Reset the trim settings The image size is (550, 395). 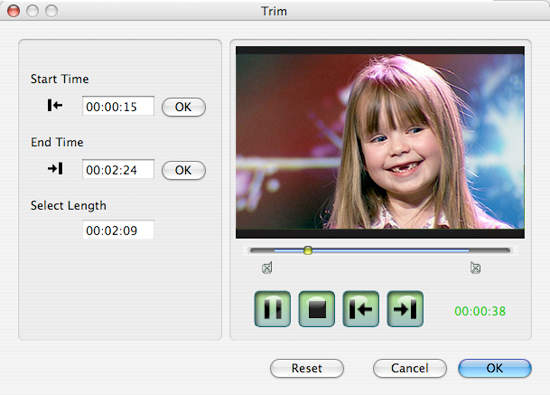point(307,368)
